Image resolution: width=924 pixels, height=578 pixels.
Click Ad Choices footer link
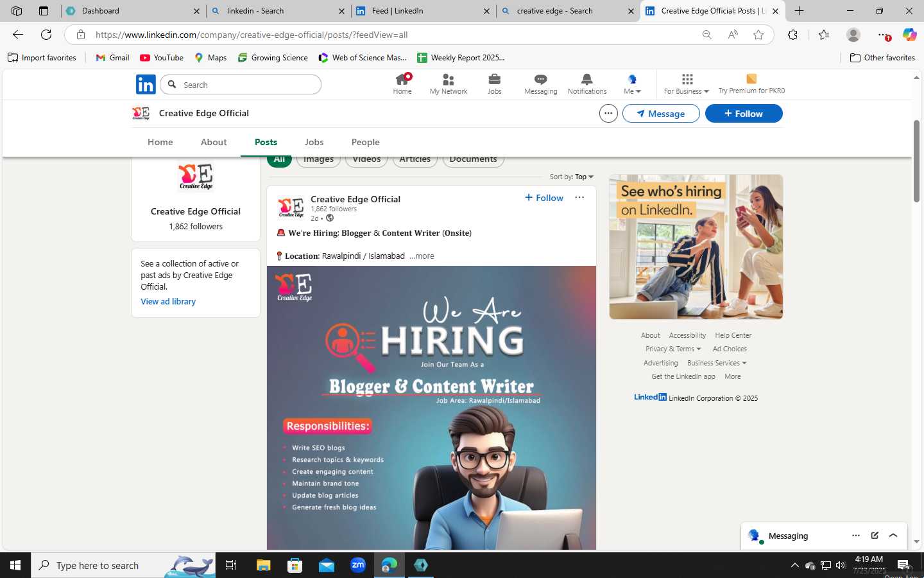pos(730,349)
